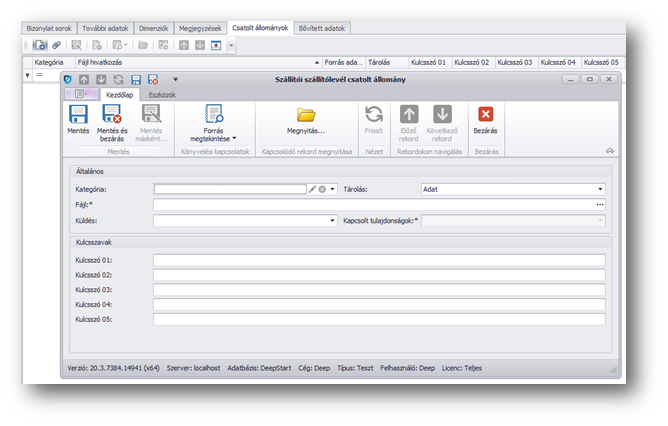Screen dimensions: 668x426
Task: Click the paperclip attach icon in toolbar
Action: tap(56, 46)
